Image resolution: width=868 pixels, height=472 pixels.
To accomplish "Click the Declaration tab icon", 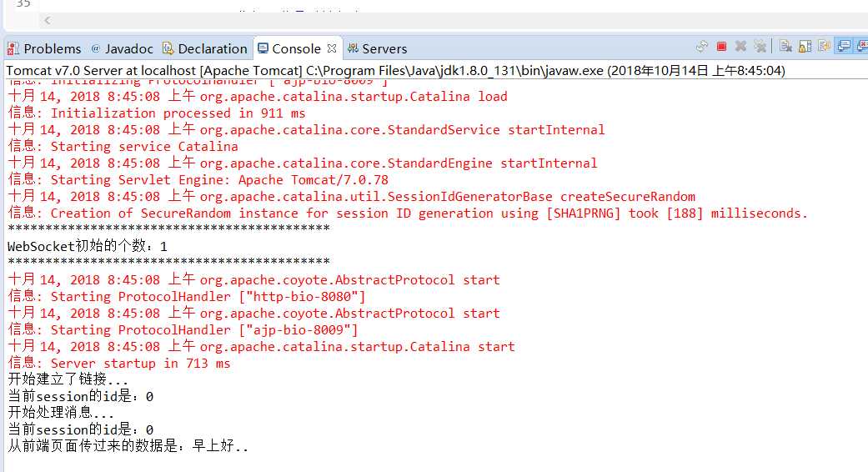I will [168, 48].
